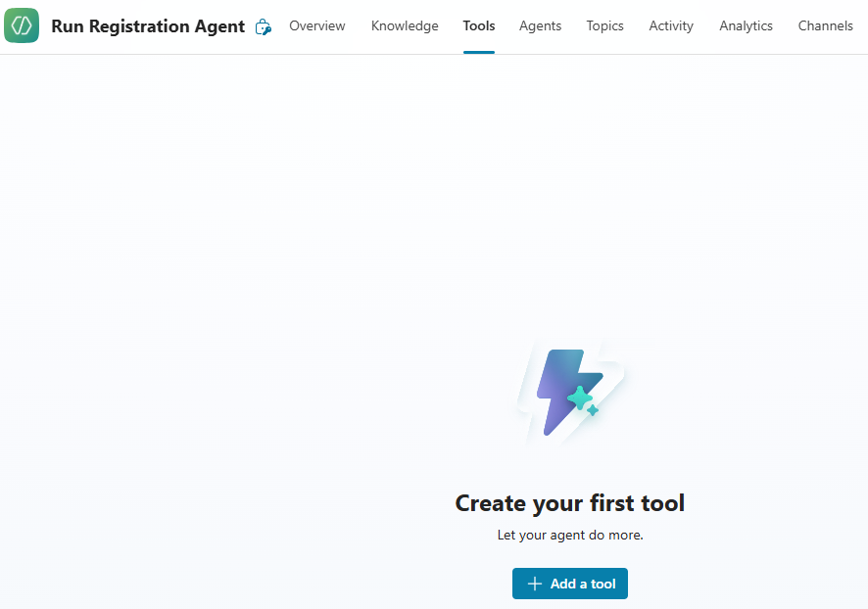Switch to the Channels tab
This screenshot has height=609, width=868.
[825, 26]
